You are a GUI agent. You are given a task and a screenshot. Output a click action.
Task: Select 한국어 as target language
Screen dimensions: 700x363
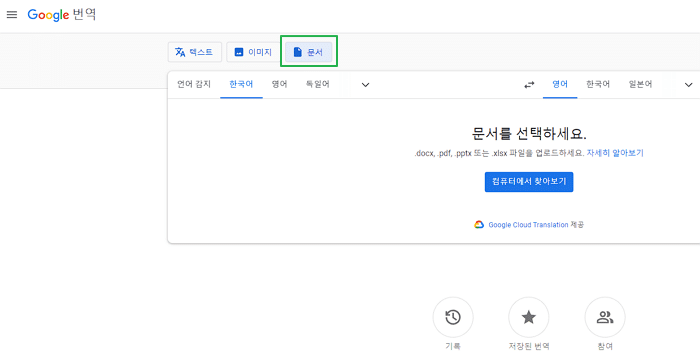pyautogui.click(x=598, y=84)
